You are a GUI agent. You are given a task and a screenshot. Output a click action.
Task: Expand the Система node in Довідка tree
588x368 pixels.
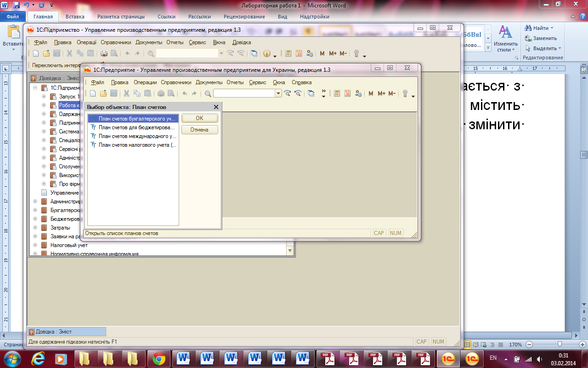click(x=44, y=132)
